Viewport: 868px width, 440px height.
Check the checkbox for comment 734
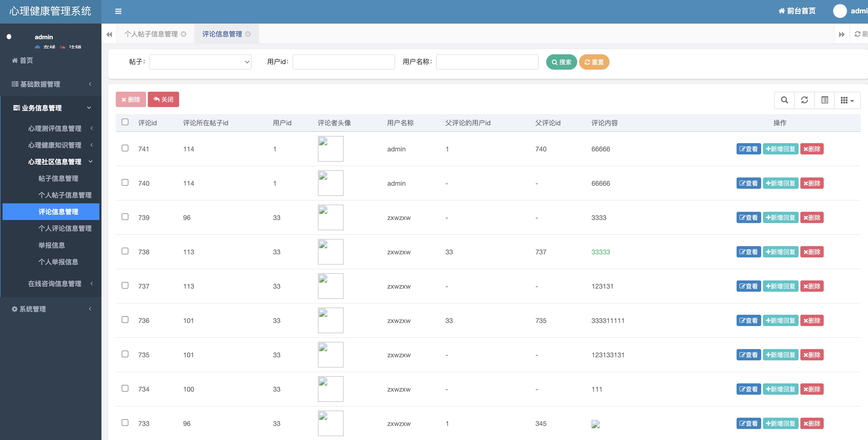click(125, 389)
